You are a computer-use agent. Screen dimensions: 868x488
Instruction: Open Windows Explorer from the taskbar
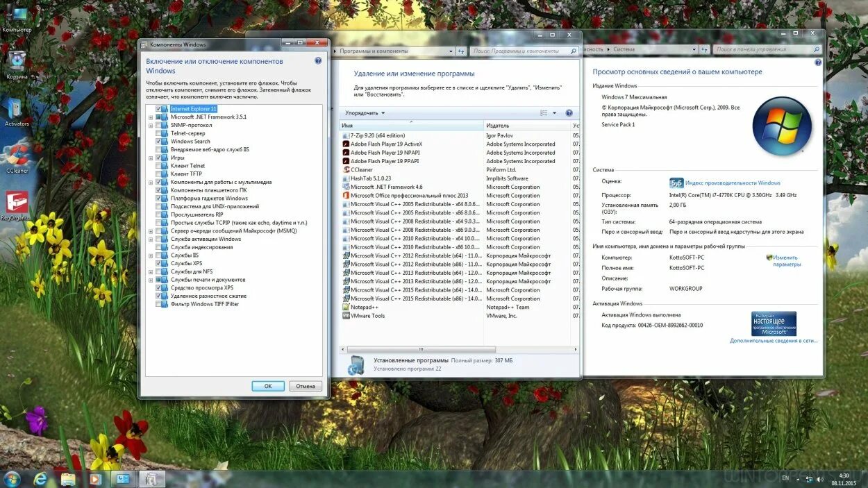68,478
